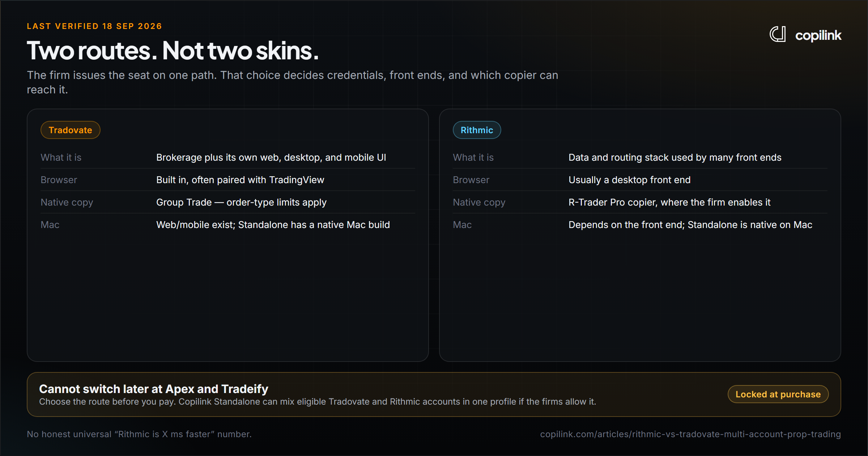Image resolution: width=868 pixels, height=456 pixels.
Task: Click the LAST VERIFIED 18 SEP 2026 label
Action: (94, 26)
